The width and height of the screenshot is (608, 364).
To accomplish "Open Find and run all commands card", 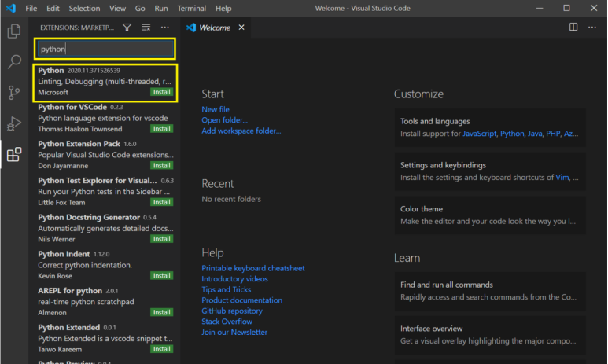I will tap(490, 291).
